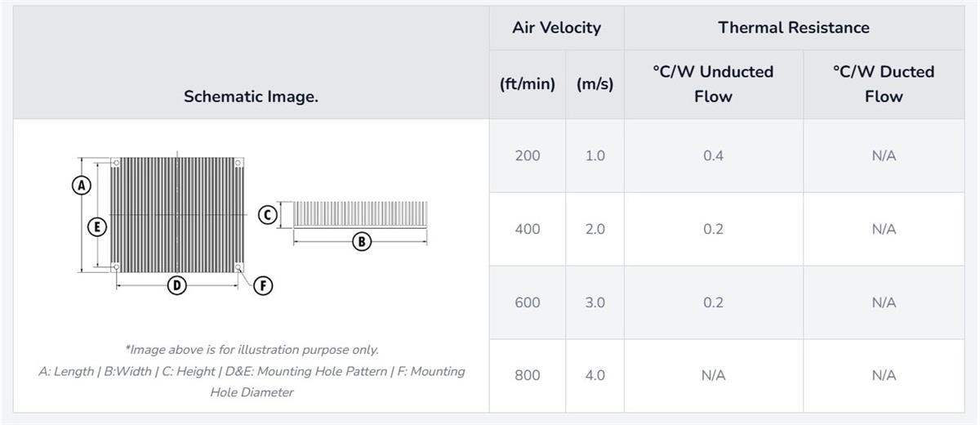Click the circled E hole pattern marker
Screen dimensions: 980x425
click(x=97, y=227)
